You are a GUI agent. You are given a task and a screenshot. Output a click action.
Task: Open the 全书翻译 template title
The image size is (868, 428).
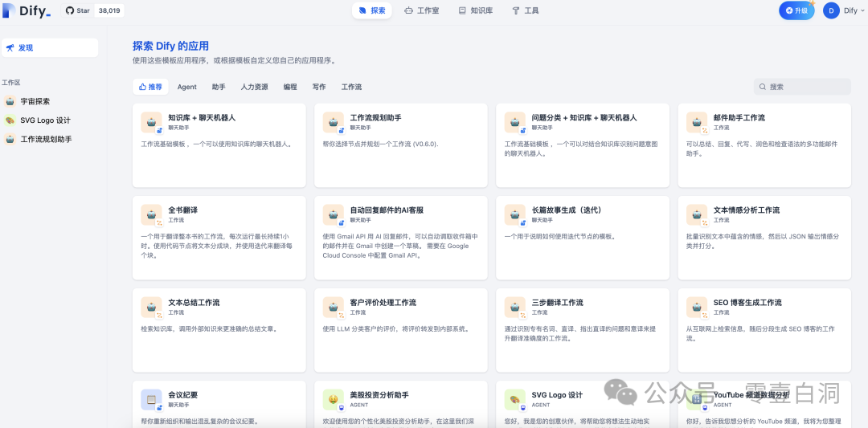coord(183,210)
